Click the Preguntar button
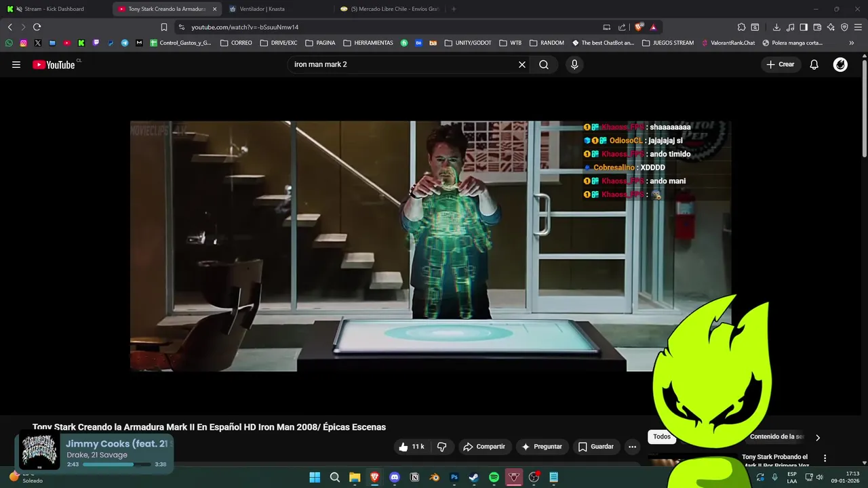This screenshot has height=488, width=868. 542,447
